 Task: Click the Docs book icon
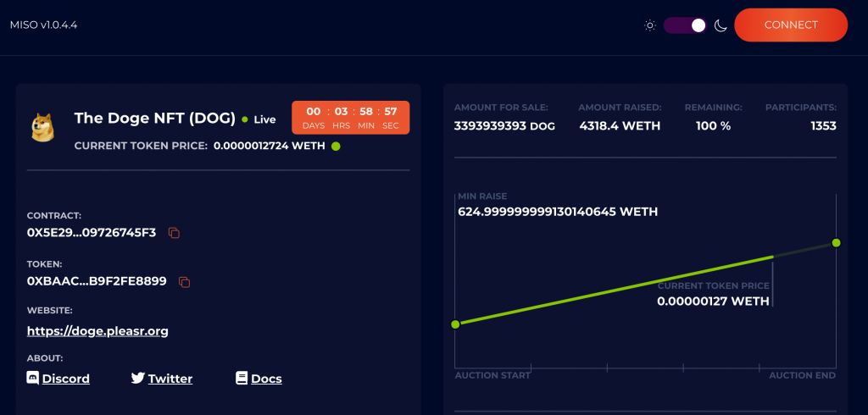[x=242, y=378]
